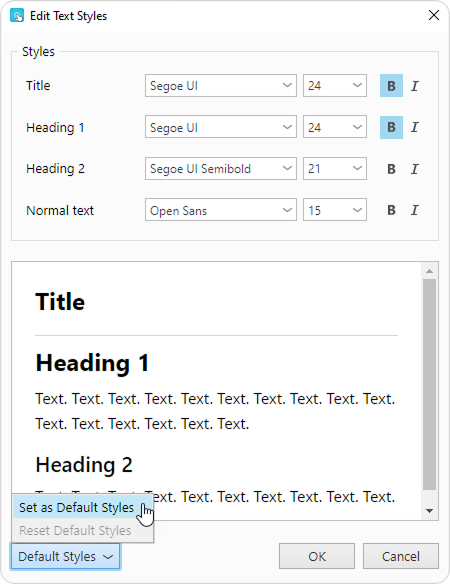Toggle bold for Title style

[391, 86]
